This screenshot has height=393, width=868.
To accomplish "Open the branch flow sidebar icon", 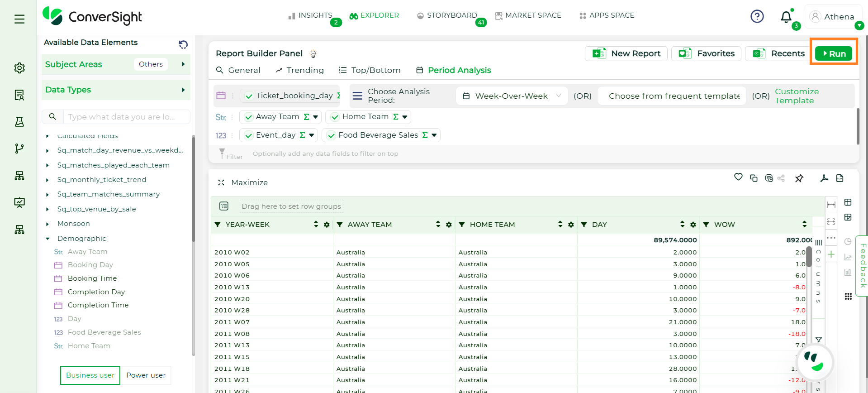I will click(x=19, y=149).
